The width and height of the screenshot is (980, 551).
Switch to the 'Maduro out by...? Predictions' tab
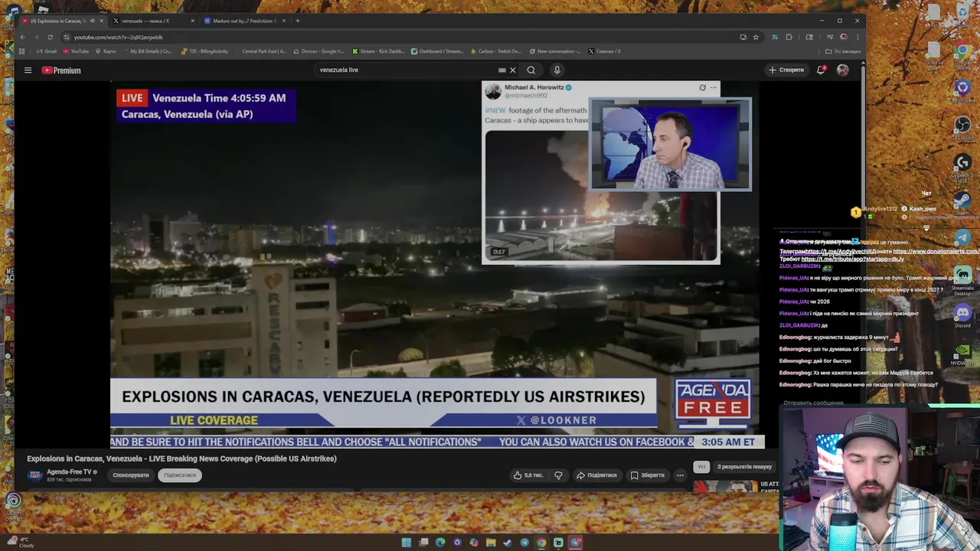point(244,21)
